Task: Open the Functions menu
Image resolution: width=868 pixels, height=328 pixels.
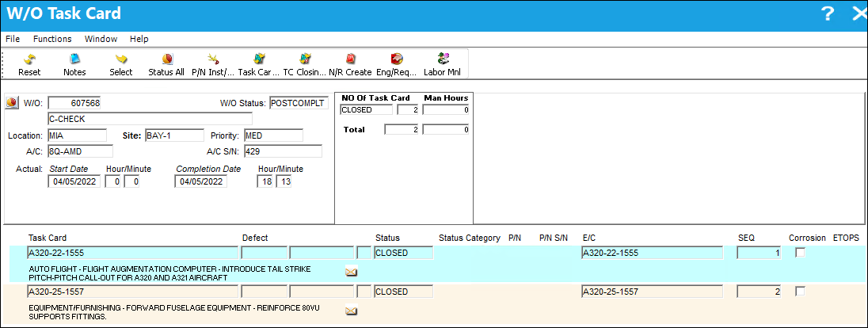Action: pyautogui.click(x=52, y=39)
